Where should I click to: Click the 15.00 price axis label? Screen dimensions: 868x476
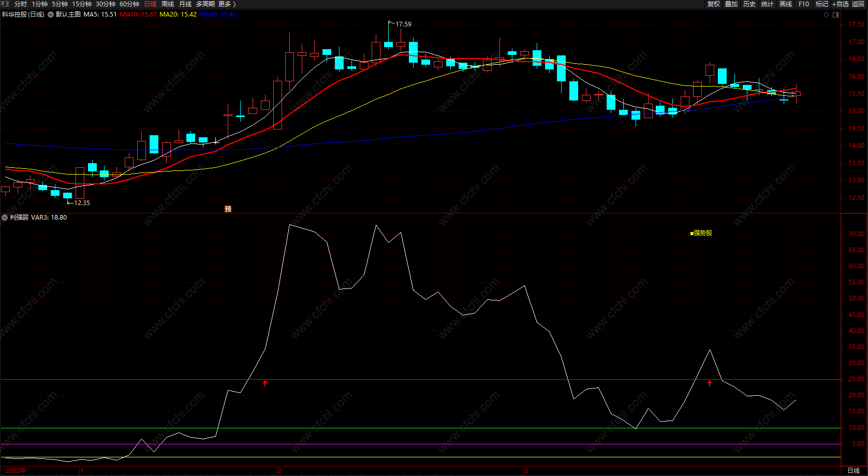click(x=857, y=111)
